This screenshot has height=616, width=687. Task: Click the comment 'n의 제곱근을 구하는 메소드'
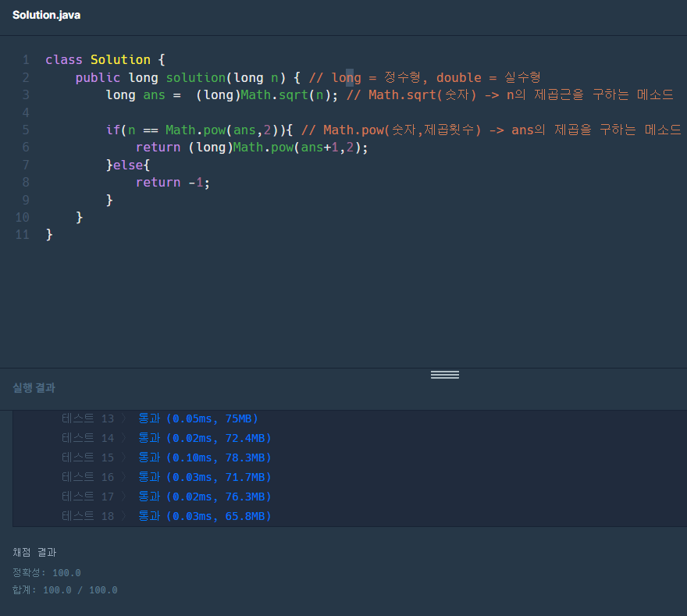tap(589, 94)
